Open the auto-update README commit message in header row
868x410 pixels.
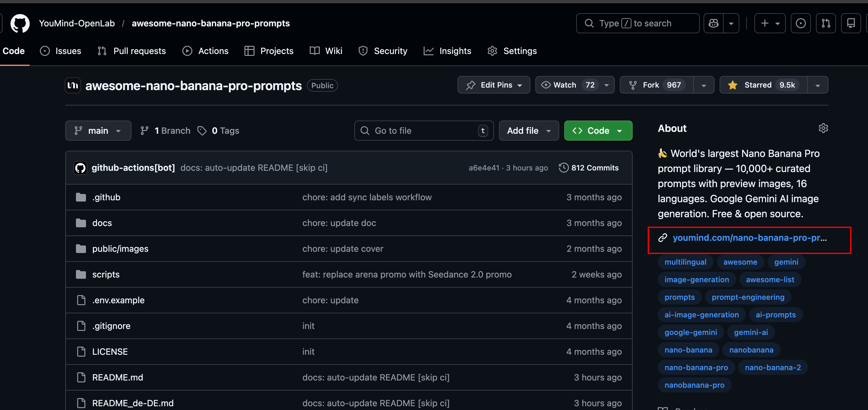tap(254, 168)
